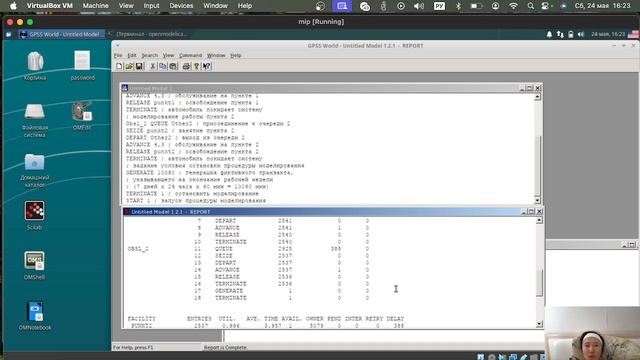The width and height of the screenshot is (640, 360).
Task: Click the OBSL_2 label in the report
Action: click(x=138, y=249)
